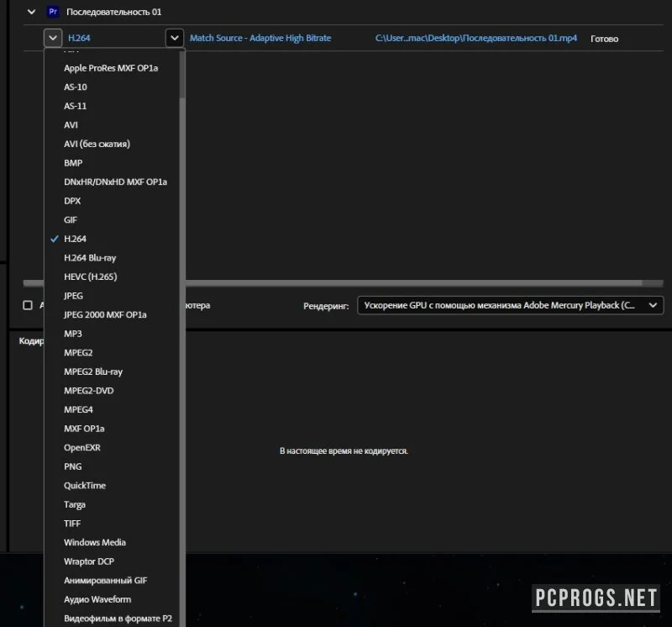Select AS-10 from format list
Image resolution: width=672 pixels, height=627 pixels.
click(76, 87)
